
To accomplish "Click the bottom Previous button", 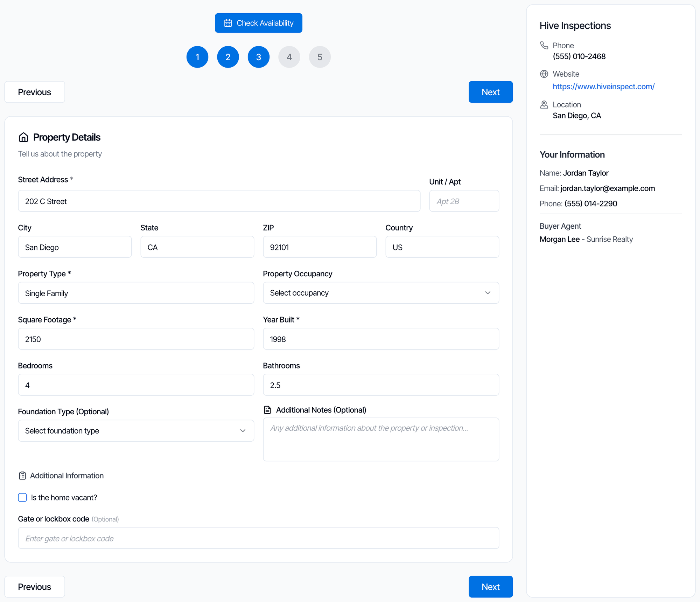I will [35, 587].
